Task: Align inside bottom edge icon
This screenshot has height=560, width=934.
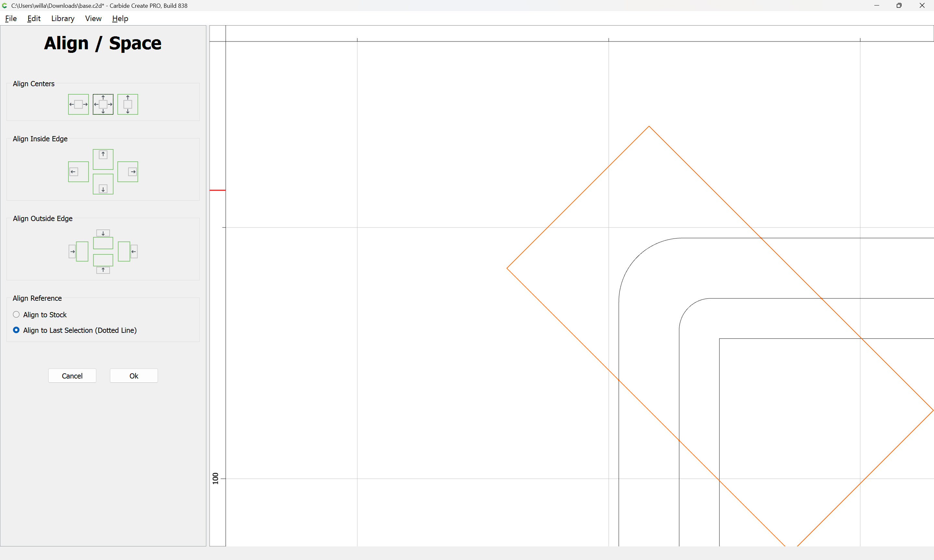Action: pos(103,184)
